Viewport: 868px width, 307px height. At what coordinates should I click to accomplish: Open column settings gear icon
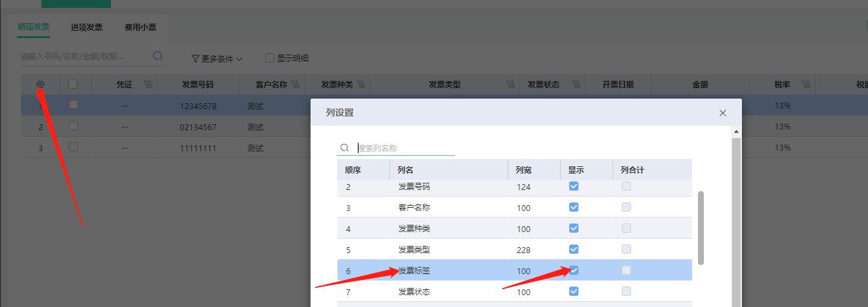point(40,84)
